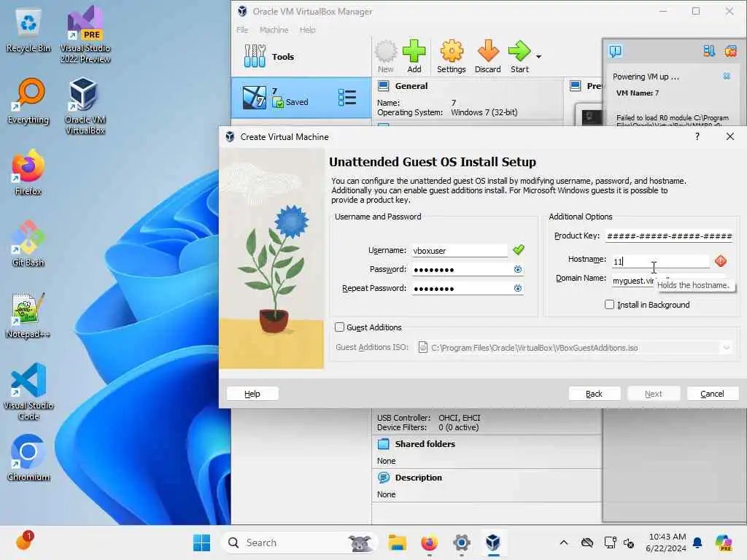
Task: Click the Add toolbar icon in VirtualBox Manager
Action: pos(414,56)
